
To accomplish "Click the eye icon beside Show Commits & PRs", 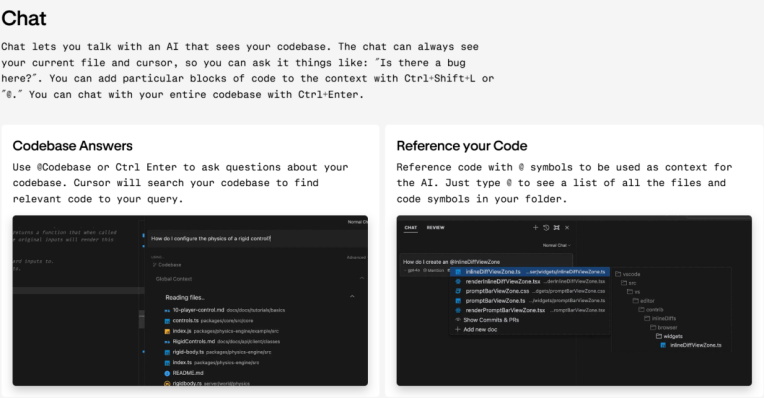I will point(458,320).
